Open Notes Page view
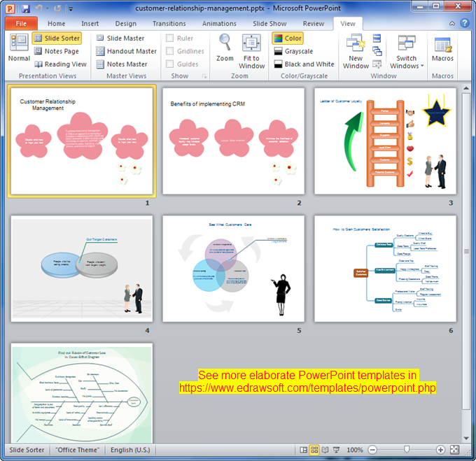This screenshot has height=461, width=476. (57, 51)
